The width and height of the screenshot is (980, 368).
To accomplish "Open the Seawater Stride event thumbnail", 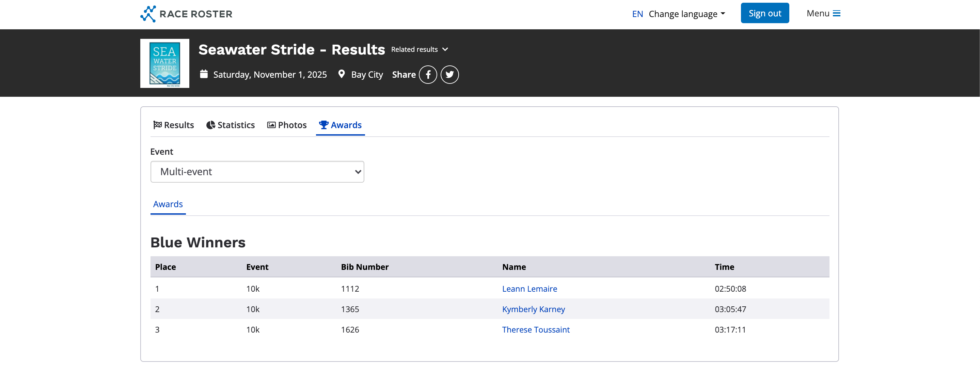I will pyautogui.click(x=164, y=63).
